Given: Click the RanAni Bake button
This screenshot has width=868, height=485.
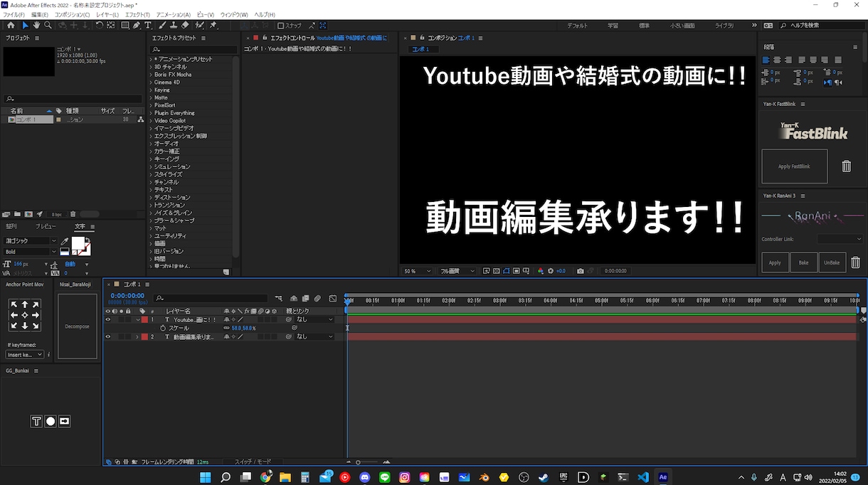Looking at the screenshot, I should click(803, 262).
